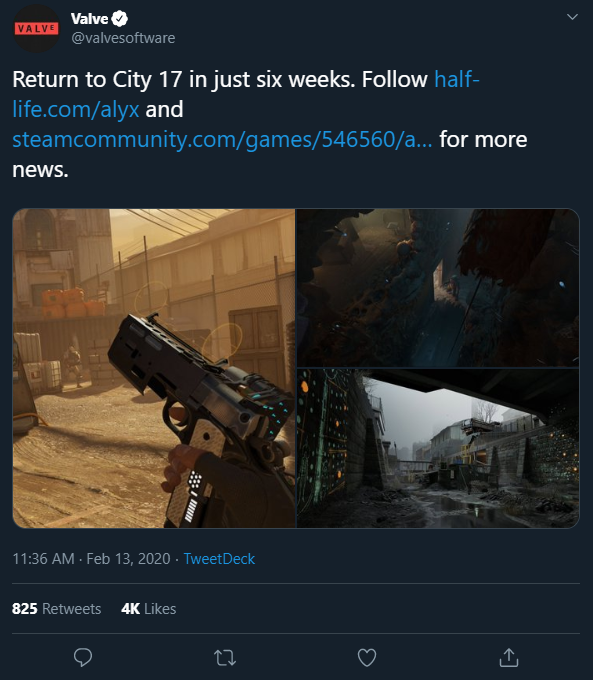The image size is (593, 680).
Task: Click the tweet text body
Action: click(x=270, y=124)
